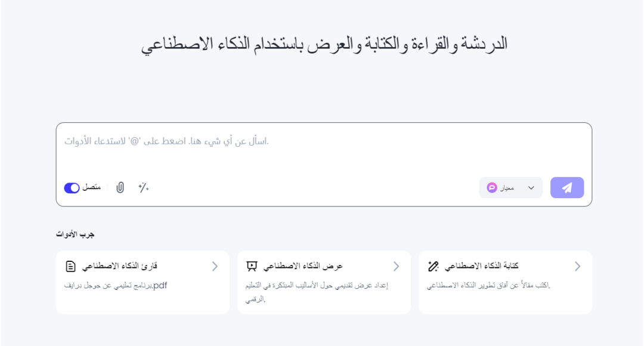Image resolution: width=644 pixels, height=346 pixels.
Task: Open the prompt tools sparkle icon
Action: [143, 187]
